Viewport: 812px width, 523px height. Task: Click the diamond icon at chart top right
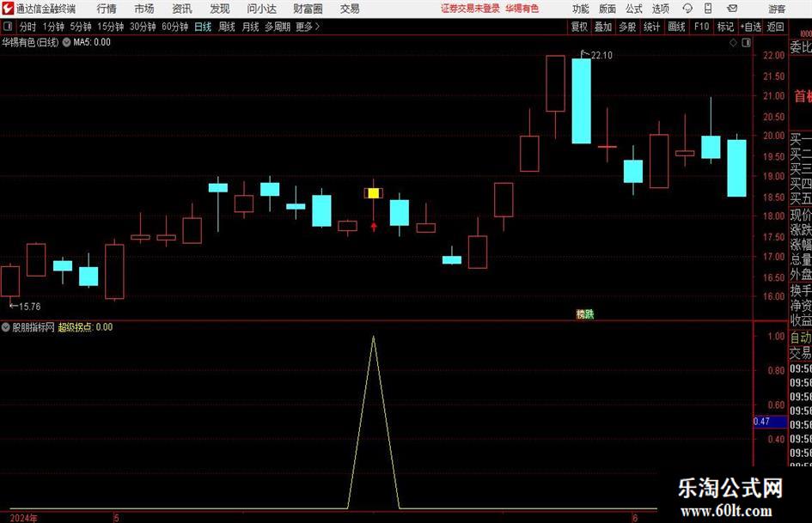[x=733, y=43]
